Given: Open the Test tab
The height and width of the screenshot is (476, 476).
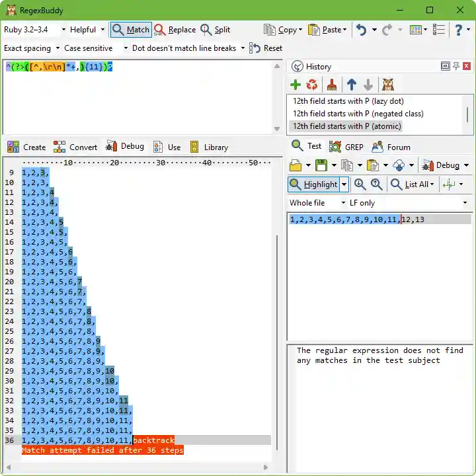Looking at the screenshot, I should point(306,146).
